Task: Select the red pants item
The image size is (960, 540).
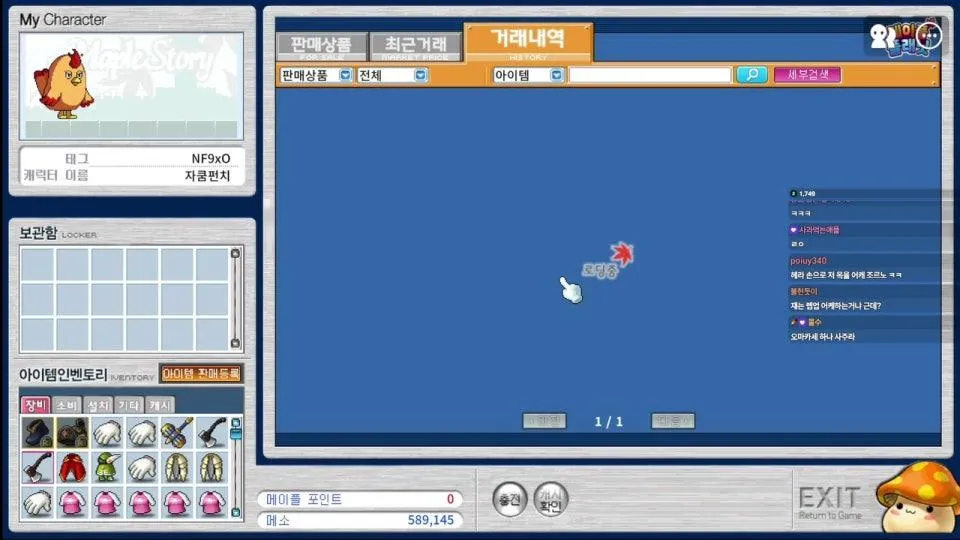Action: pyautogui.click(x=72, y=468)
